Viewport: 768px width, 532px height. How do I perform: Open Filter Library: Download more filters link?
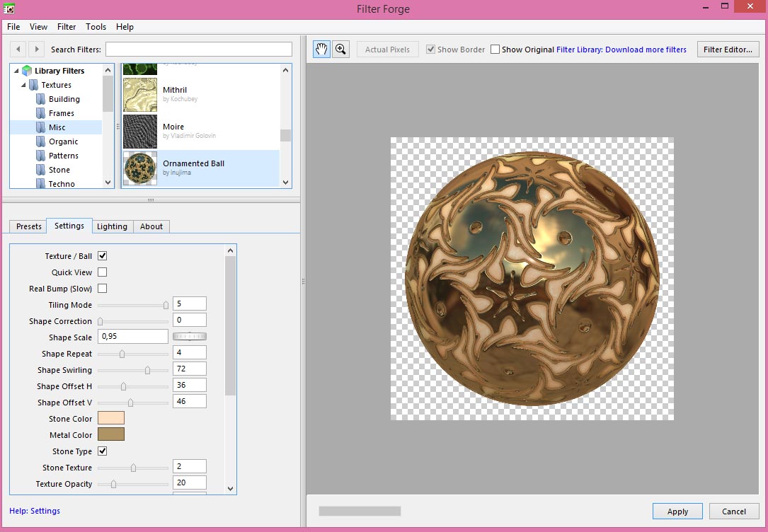click(x=621, y=50)
